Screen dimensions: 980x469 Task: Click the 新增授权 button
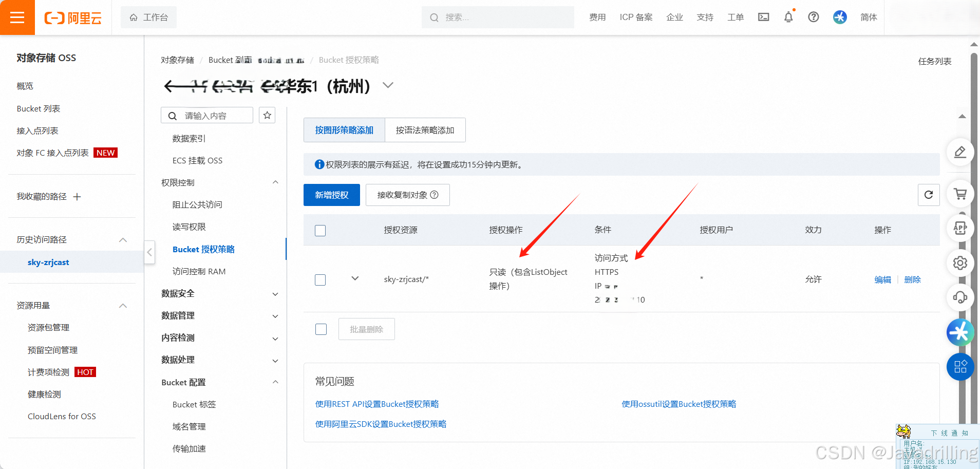tap(332, 195)
